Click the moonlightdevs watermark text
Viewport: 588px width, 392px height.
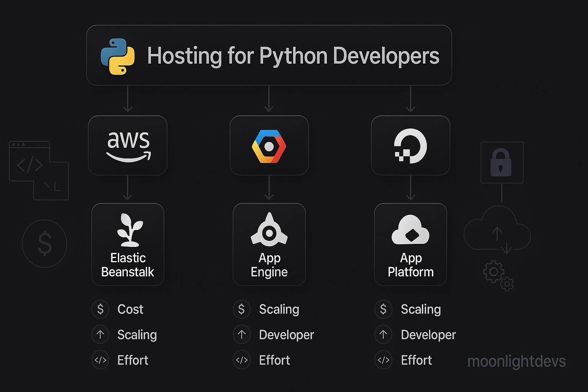[x=516, y=361]
